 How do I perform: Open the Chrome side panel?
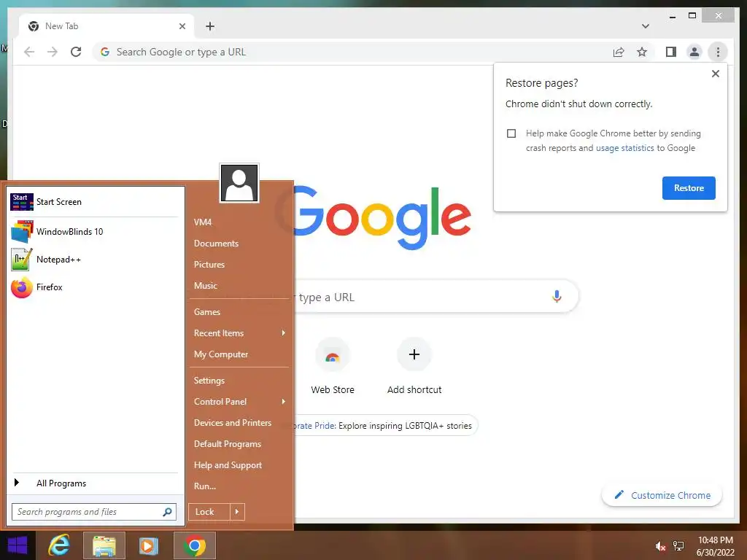pyautogui.click(x=671, y=52)
